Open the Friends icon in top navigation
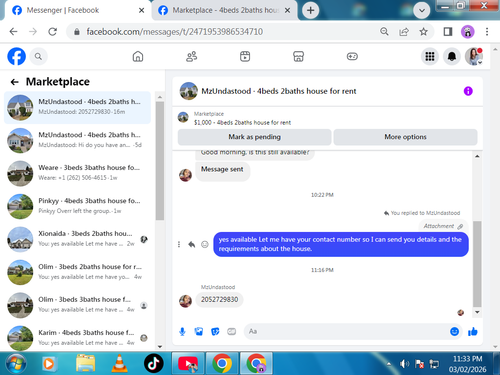500x375 pixels. 191,56
